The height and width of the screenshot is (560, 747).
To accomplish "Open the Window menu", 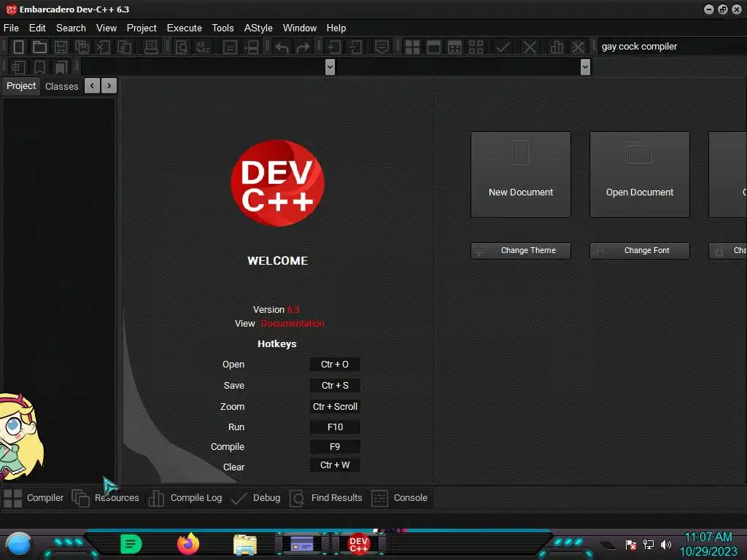I will tap(300, 28).
